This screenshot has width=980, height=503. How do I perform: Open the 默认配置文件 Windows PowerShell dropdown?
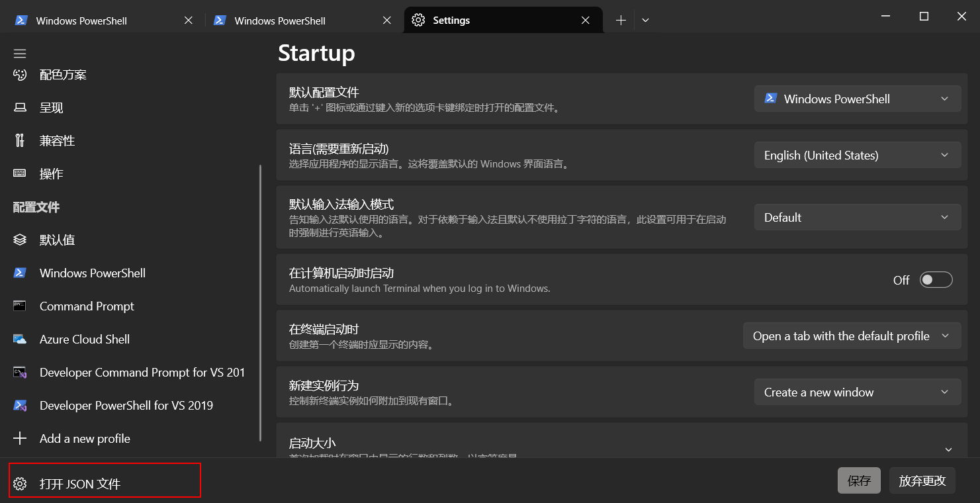(858, 99)
